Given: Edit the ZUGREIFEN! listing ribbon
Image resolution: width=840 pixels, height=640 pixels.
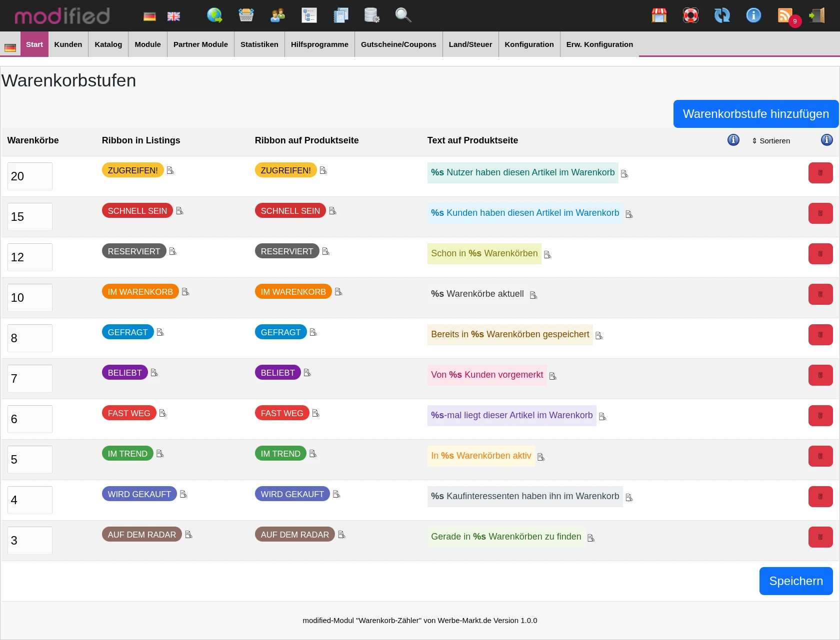Looking at the screenshot, I should 170,170.
